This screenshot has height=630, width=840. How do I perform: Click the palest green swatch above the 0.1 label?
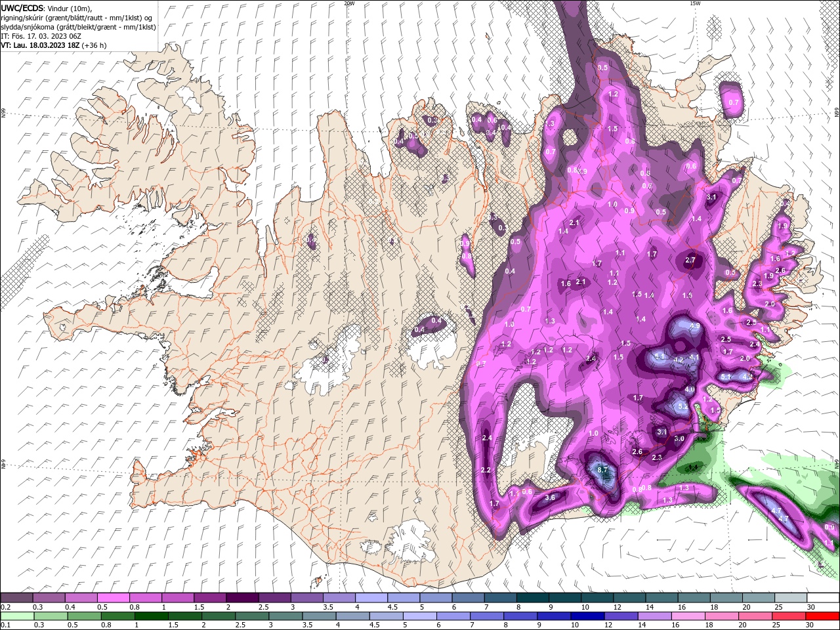click(x=18, y=616)
